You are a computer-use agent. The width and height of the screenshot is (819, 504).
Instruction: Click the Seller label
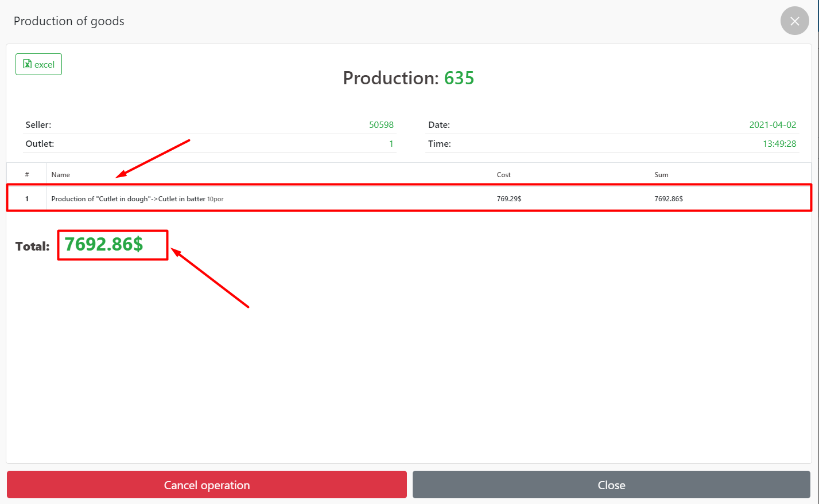(38, 125)
